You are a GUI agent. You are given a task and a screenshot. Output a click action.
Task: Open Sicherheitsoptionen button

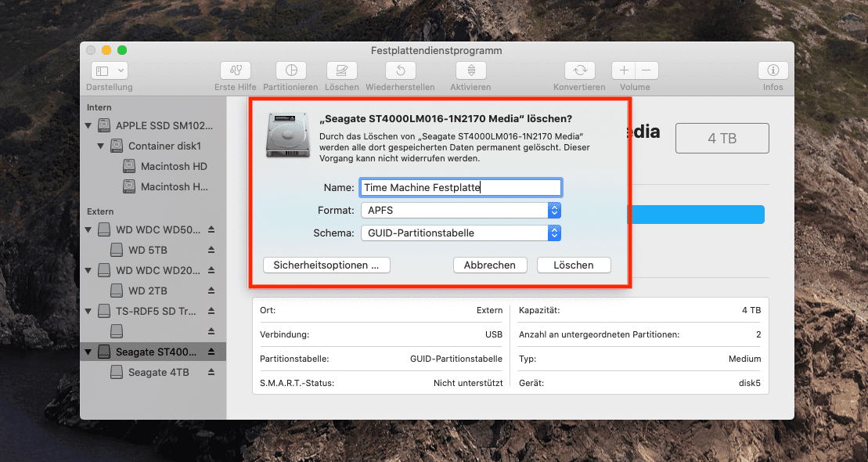[x=326, y=265]
